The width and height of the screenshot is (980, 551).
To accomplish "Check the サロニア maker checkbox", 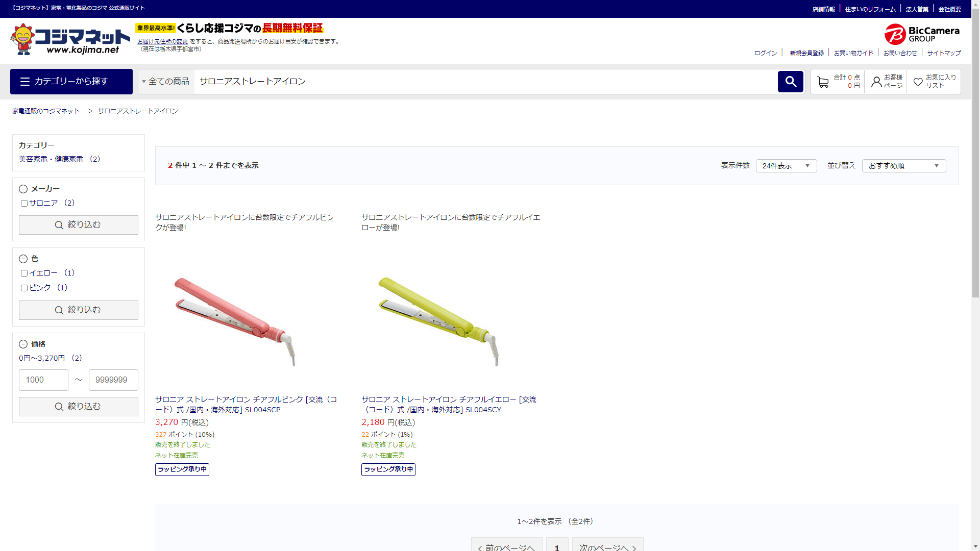I will pos(24,204).
